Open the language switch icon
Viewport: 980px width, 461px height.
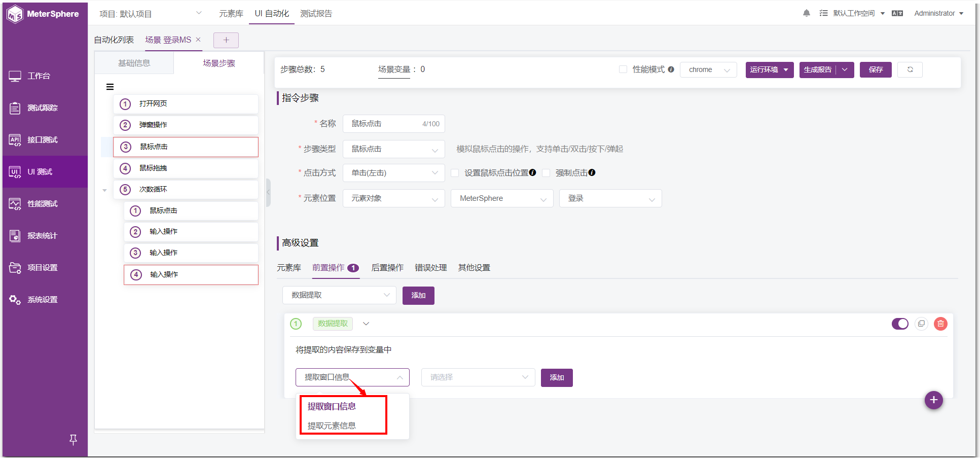click(x=897, y=13)
